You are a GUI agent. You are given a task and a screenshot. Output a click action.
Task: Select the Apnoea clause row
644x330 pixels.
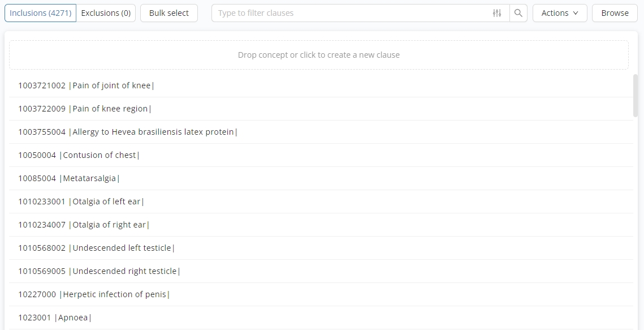(x=55, y=318)
